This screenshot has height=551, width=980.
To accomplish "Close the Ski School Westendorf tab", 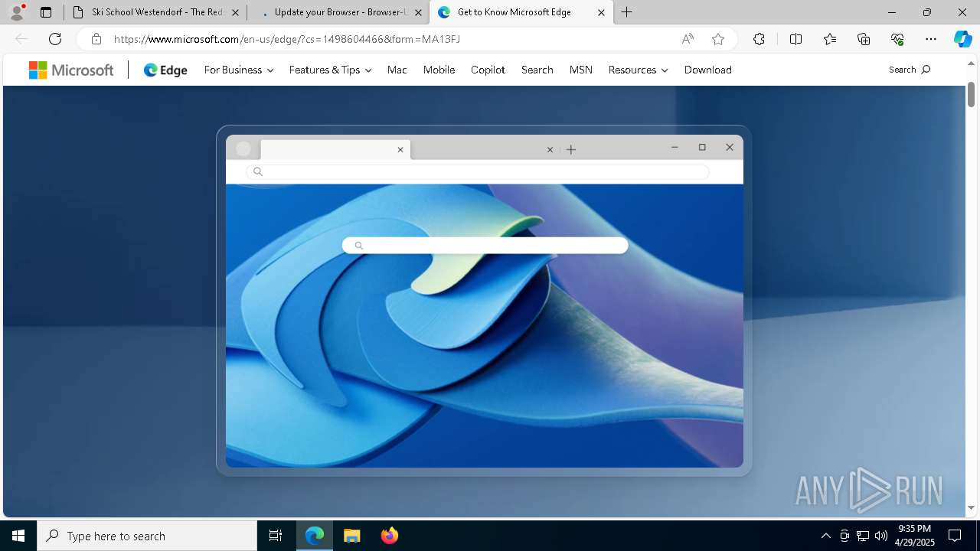I will [x=235, y=12].
